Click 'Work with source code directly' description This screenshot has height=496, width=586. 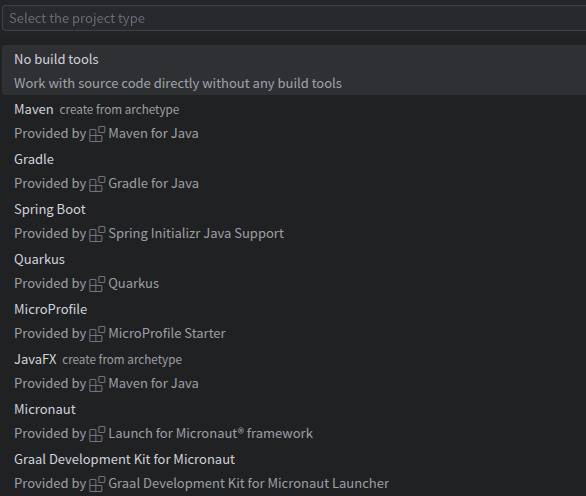click(x=178, y=83)
